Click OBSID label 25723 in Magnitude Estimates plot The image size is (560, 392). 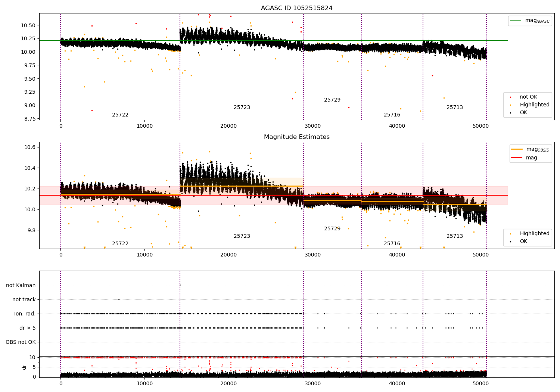click(242, 236)
